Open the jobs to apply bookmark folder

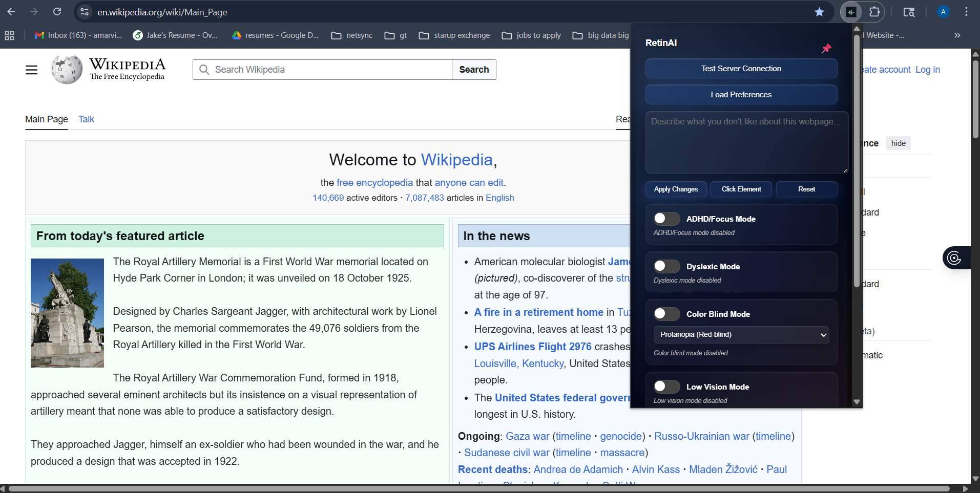point(531,35)
